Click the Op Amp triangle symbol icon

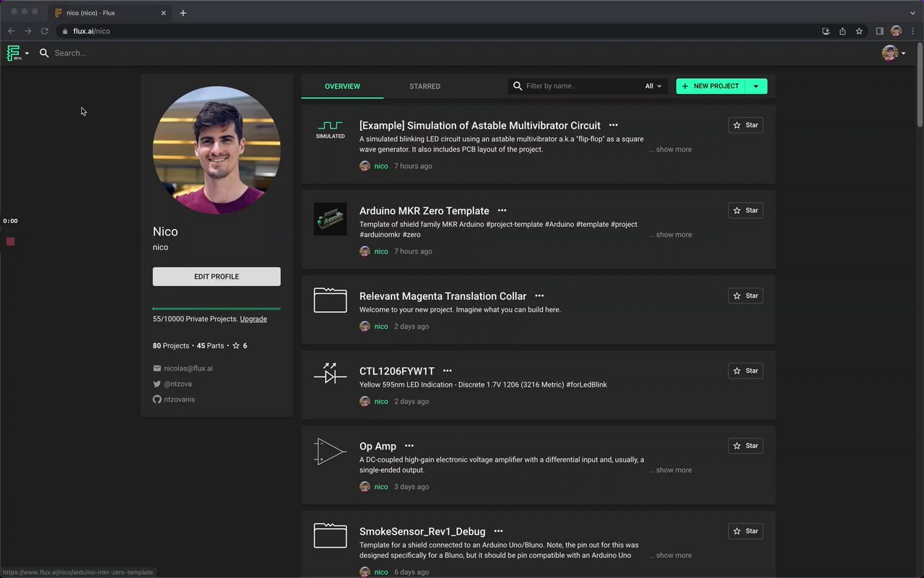(x=330, y=451)
